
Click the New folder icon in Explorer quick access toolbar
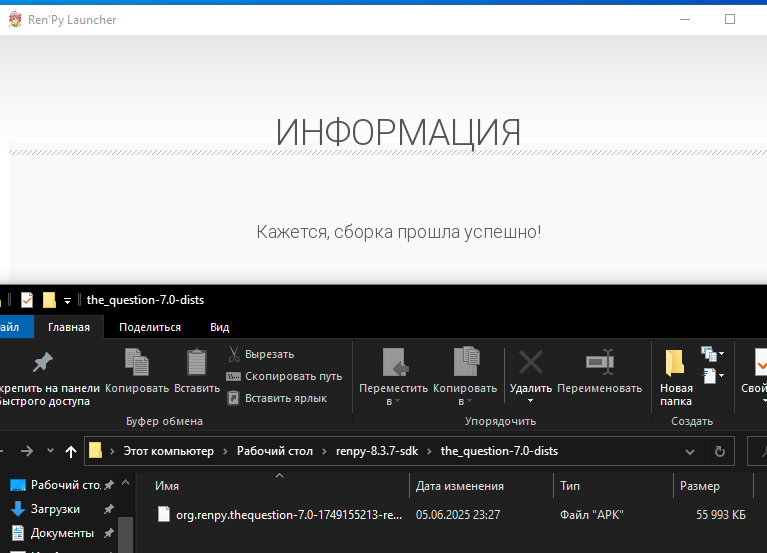(49, 300)
